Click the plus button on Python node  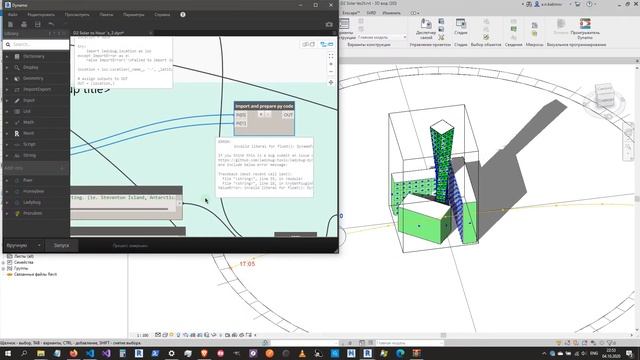click(261, 115)
